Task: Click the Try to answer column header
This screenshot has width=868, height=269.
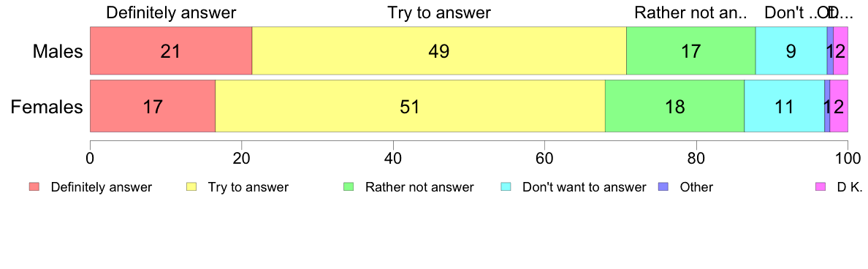Action: click(x=439, y=12)
